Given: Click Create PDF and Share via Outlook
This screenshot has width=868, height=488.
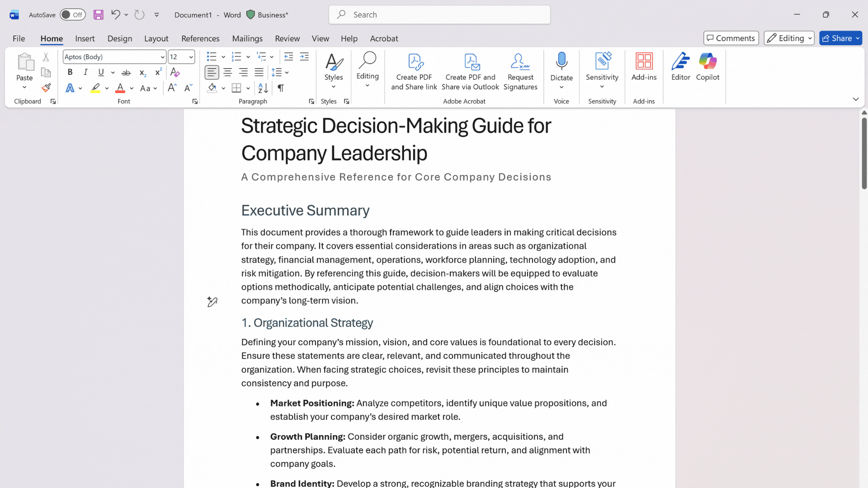Looking at the screenshot, I should [470, 72].
